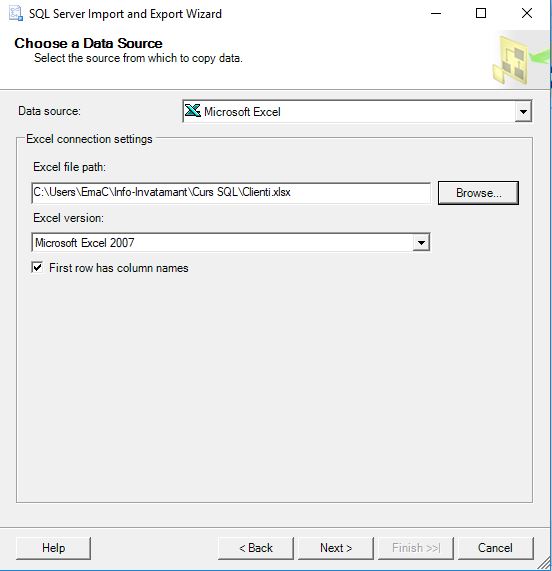Click the Excel icon in Data source box

pos(192,110)
